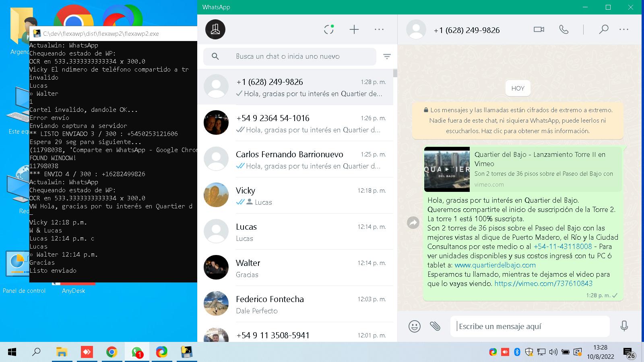Image resolution: width=644 pixels, height=362 pixels.
Task: Focus the 'Busca un chat o inicia uno nuevo' field
Action: click(x=290, y=56)
